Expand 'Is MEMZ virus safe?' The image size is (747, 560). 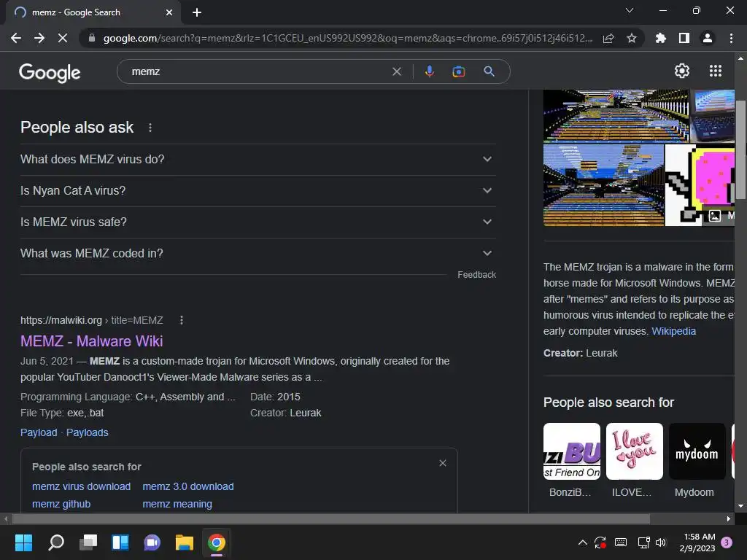(x=258, y=222)
